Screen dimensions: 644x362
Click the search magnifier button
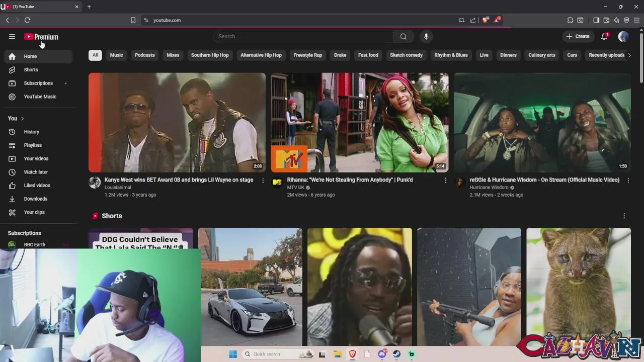point(404,36)
